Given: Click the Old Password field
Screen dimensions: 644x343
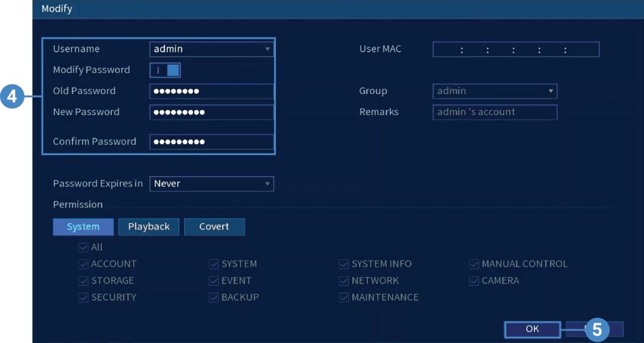Looking at the screenshot, I should [211, 91].
